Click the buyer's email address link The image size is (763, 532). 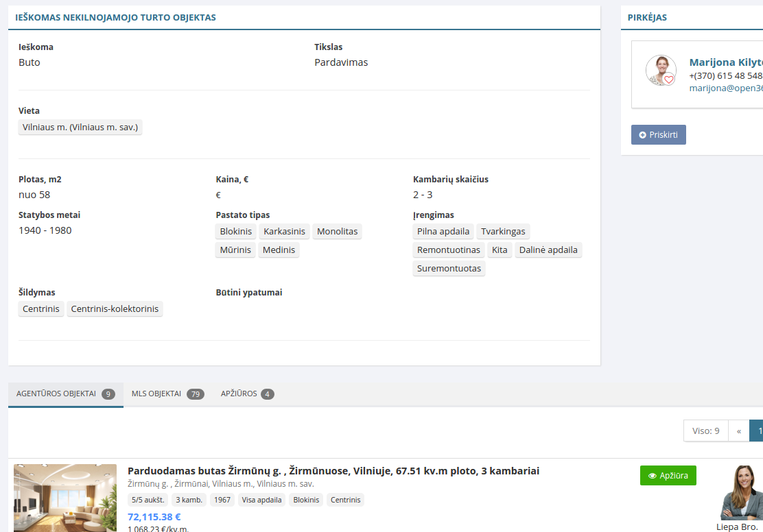[x=725, y=88]
